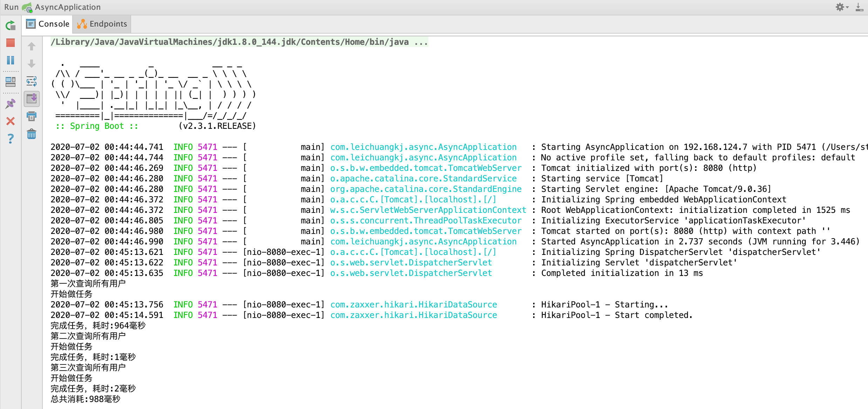Viewport: 868px width, 409px height.
Task: Rerun AsyncApplication with the green arrow
Action: click(x=11, y=26)
